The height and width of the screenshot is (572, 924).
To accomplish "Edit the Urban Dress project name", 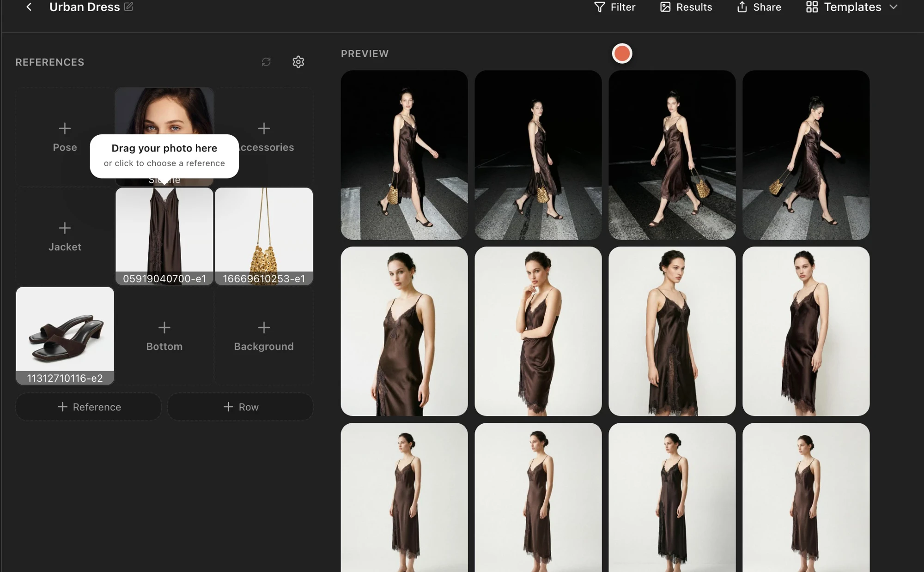I will pyautogui.click(x=129, y=7).
